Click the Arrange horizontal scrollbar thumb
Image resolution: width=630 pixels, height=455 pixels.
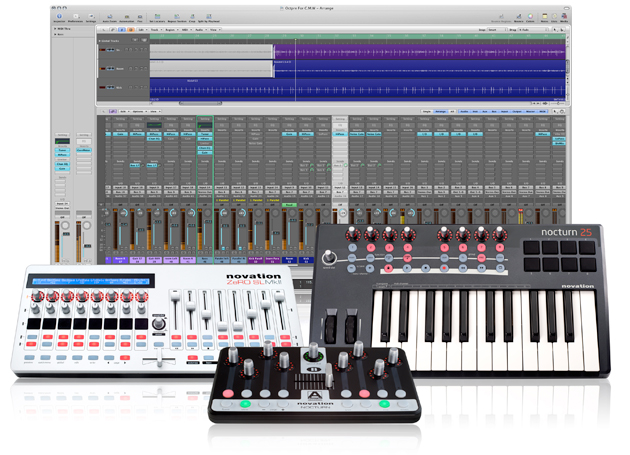click(200, 103)
